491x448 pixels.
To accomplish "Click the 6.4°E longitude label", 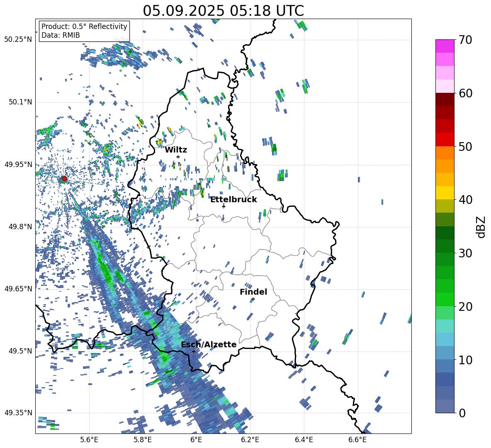I will [304, 440].
